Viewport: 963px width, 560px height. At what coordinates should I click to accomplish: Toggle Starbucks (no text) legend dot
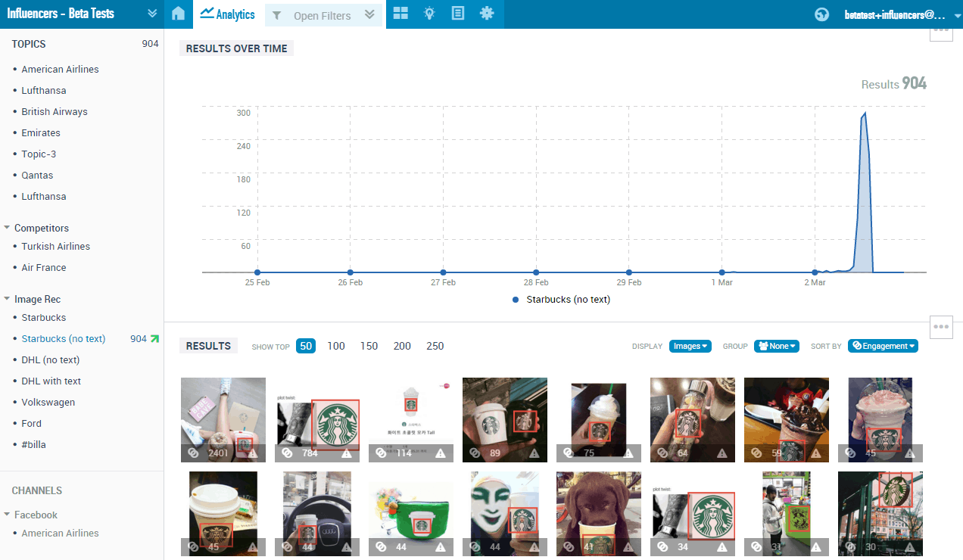[x=516, y=300]
